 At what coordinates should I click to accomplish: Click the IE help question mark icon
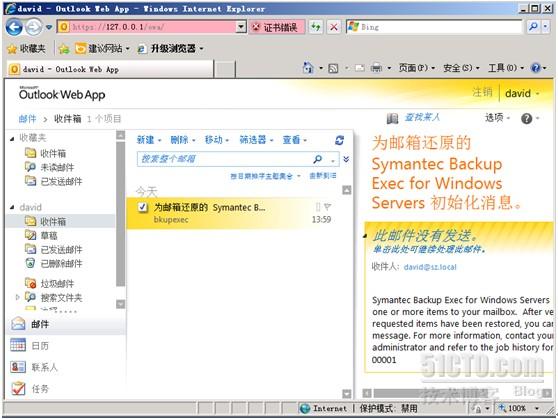(535, 68)
